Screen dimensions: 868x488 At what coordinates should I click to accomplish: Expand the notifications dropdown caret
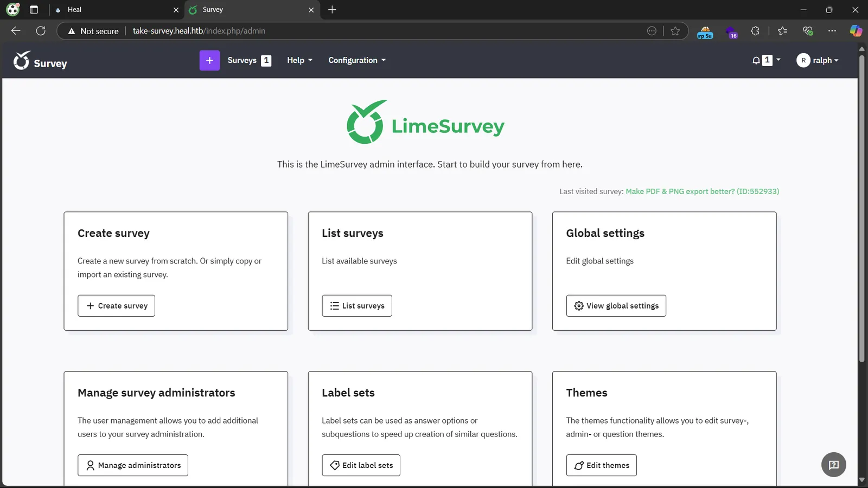[x=778, y=60]
